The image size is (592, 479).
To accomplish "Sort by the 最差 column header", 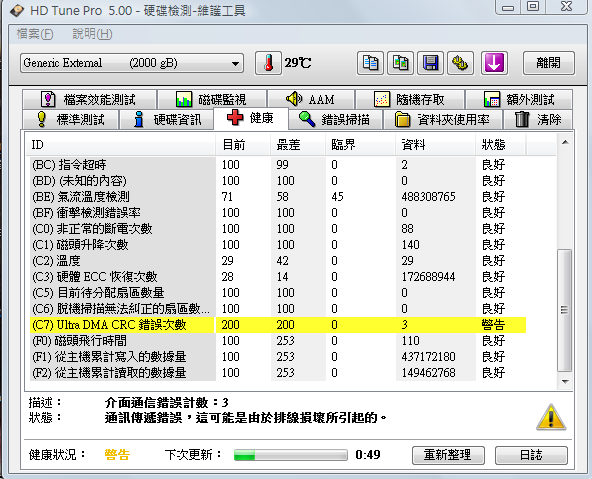I will pos(298,145).
